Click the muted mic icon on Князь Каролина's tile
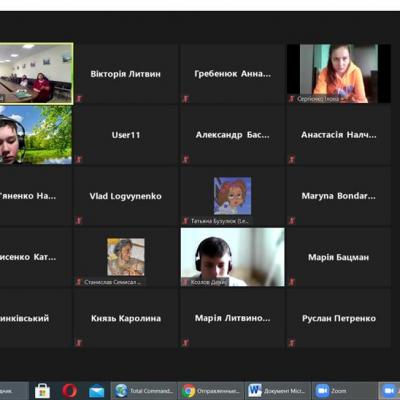The image size is (400, 400). [79, 343]
